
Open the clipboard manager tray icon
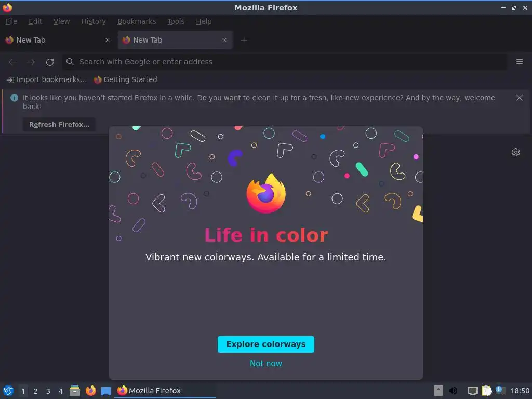pos(486,391)
